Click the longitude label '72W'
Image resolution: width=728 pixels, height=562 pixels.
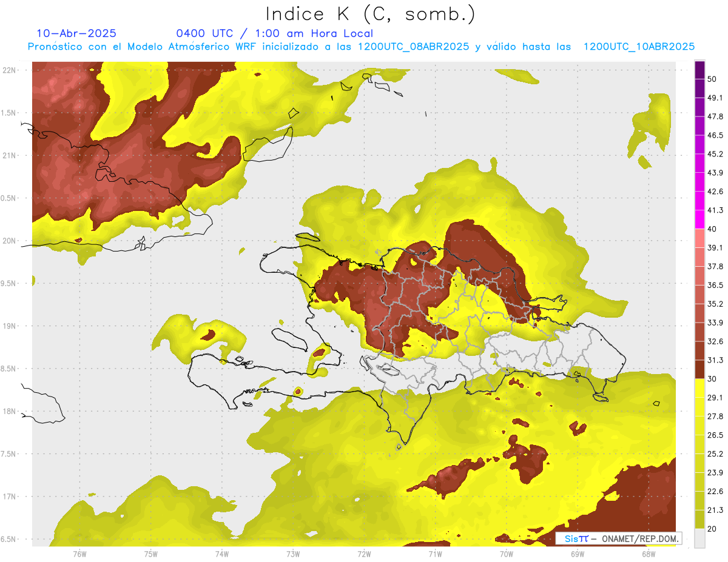coord(364,554)
